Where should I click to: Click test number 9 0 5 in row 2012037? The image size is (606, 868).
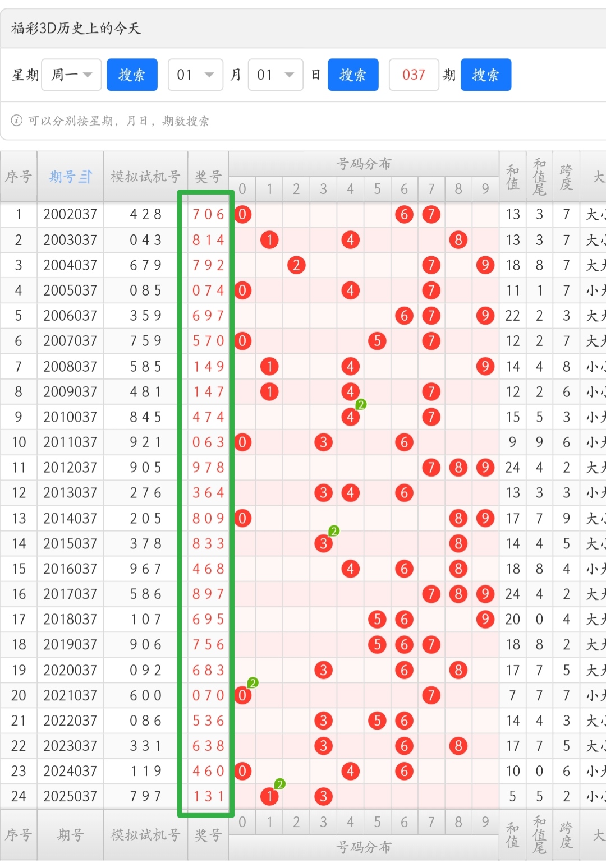click(145, 468)
